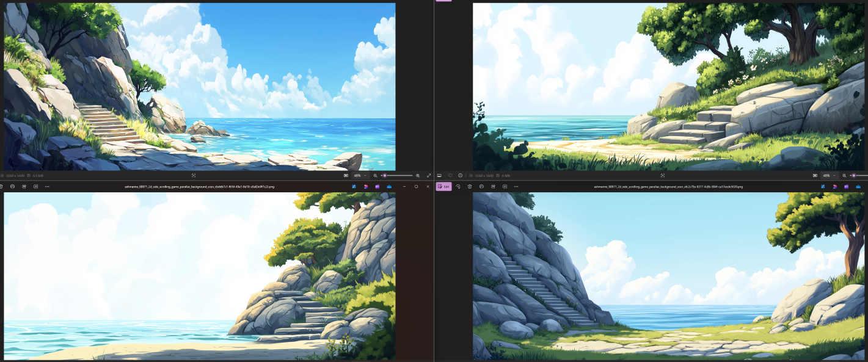Print the cbddb7c1 image
The width and height of the screenshot is (868, 362).
click(x=12, y=186)
